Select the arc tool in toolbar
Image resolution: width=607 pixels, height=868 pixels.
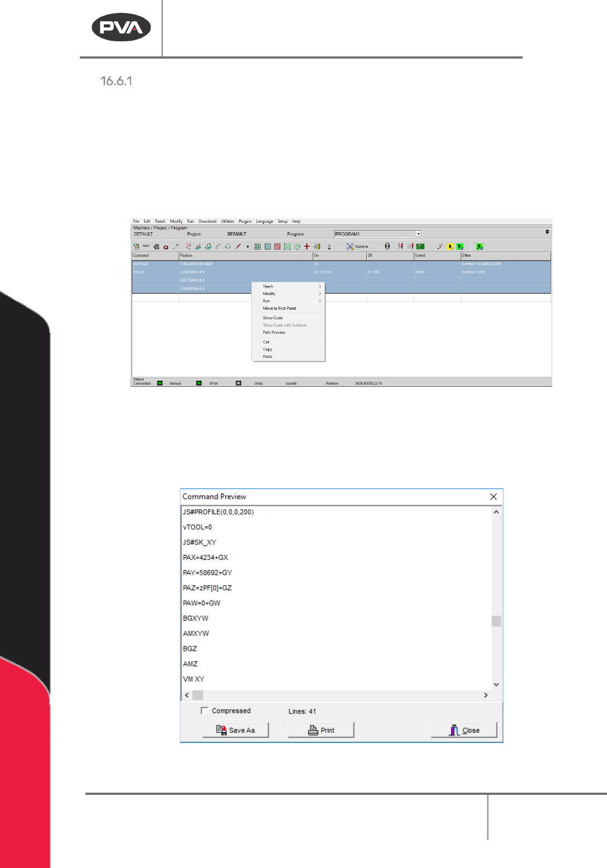pyautogui.click(x=218, y=246)
